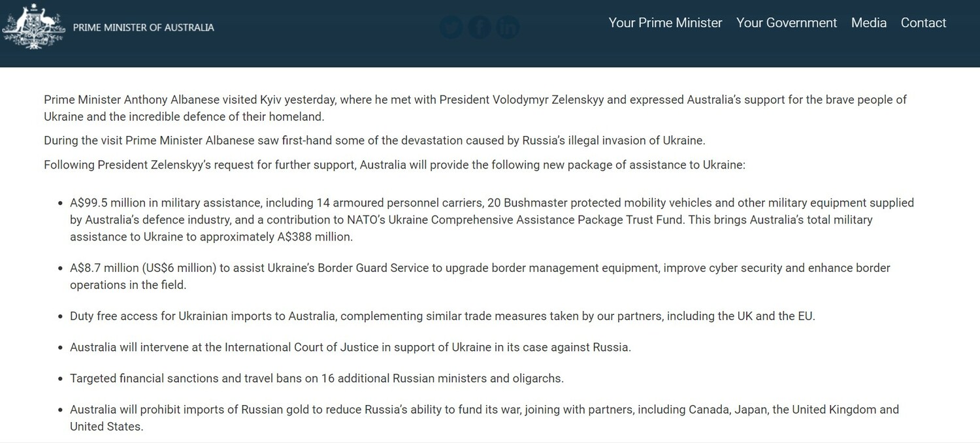
Task: Click the sentence about Russia's illegal invasion
Action: pyautogui.click(x=375, y=140)
